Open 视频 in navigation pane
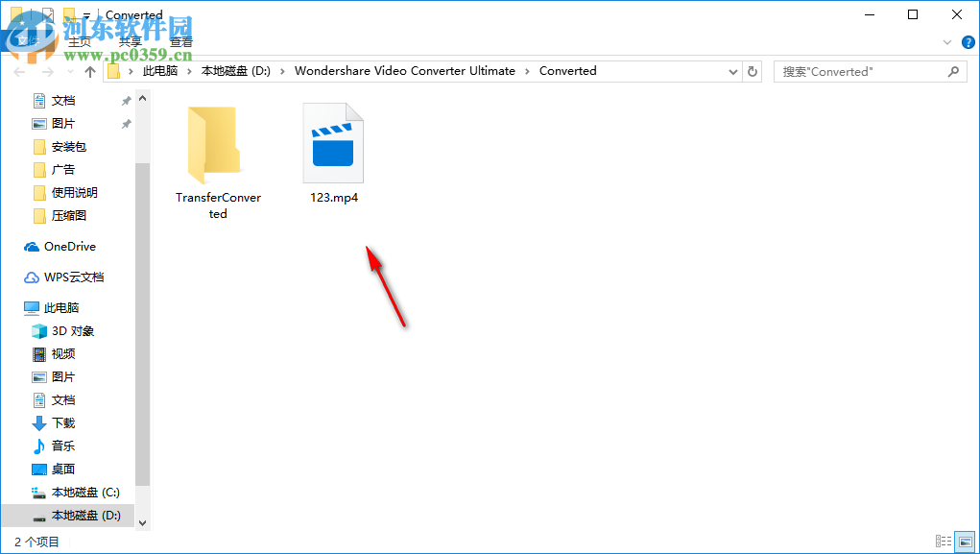Image resolution: width=980 pixels, height=554 pixels. point(63,354)
